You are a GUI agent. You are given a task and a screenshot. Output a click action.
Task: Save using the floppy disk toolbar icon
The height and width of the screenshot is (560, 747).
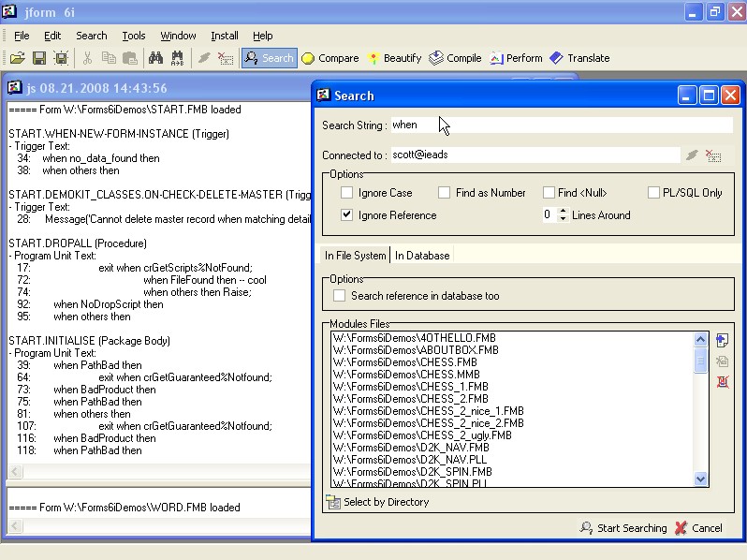tap(39, 58)
